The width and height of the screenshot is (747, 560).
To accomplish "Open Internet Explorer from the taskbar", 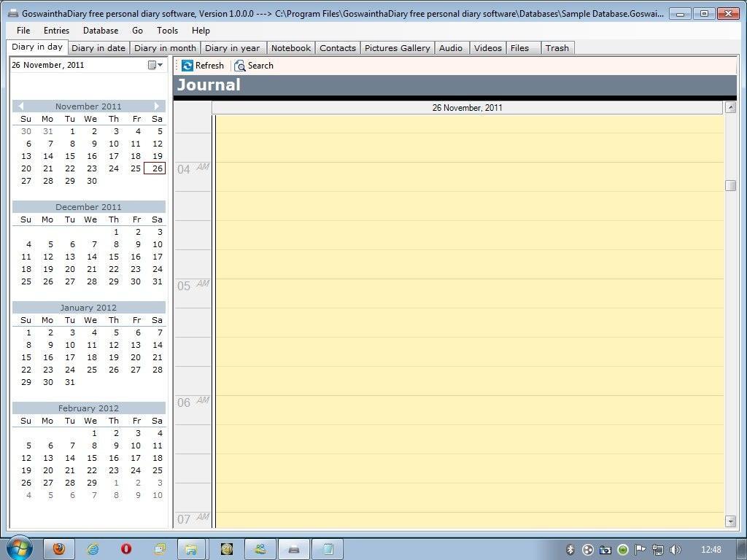I will coord(93,549).
